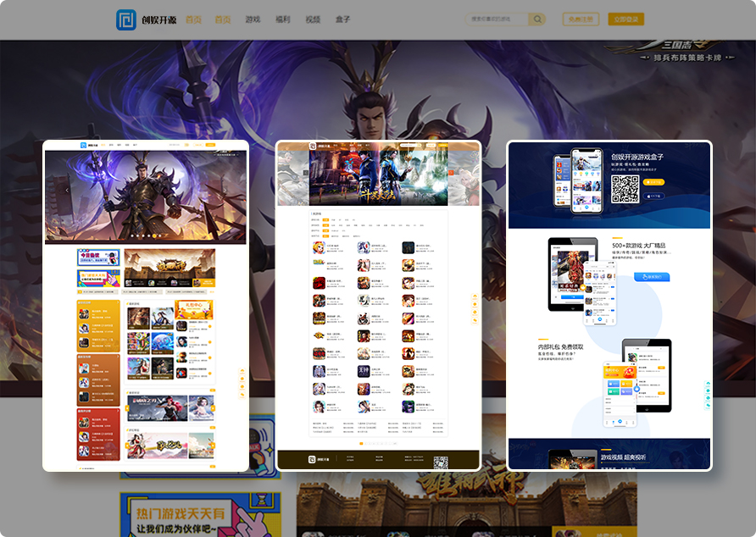Screen dimensions: 756x537
Task: Go to the 盒子 header tab
Action: tap(342, 19)
